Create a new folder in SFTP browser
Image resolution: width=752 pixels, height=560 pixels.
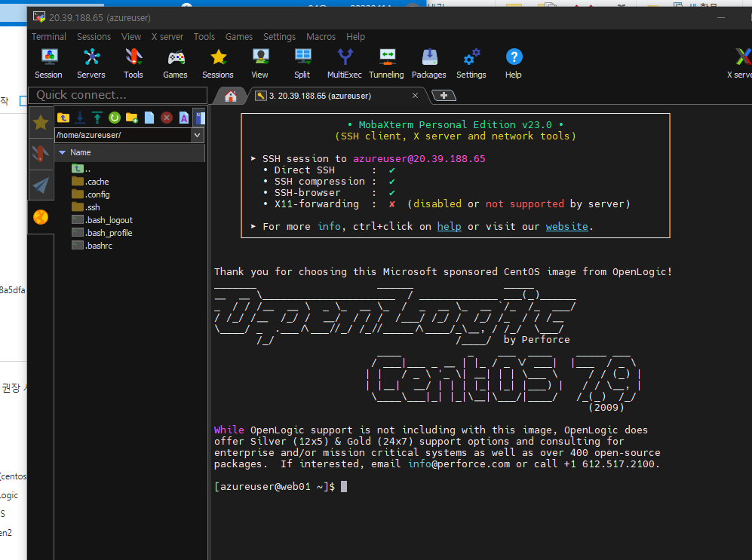tap(132, 118)
